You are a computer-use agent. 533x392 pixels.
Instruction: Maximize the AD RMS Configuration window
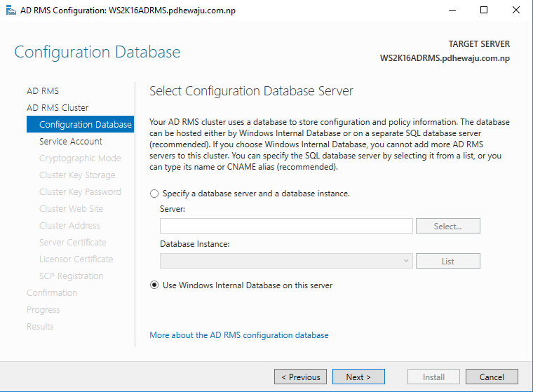(484, 11)
